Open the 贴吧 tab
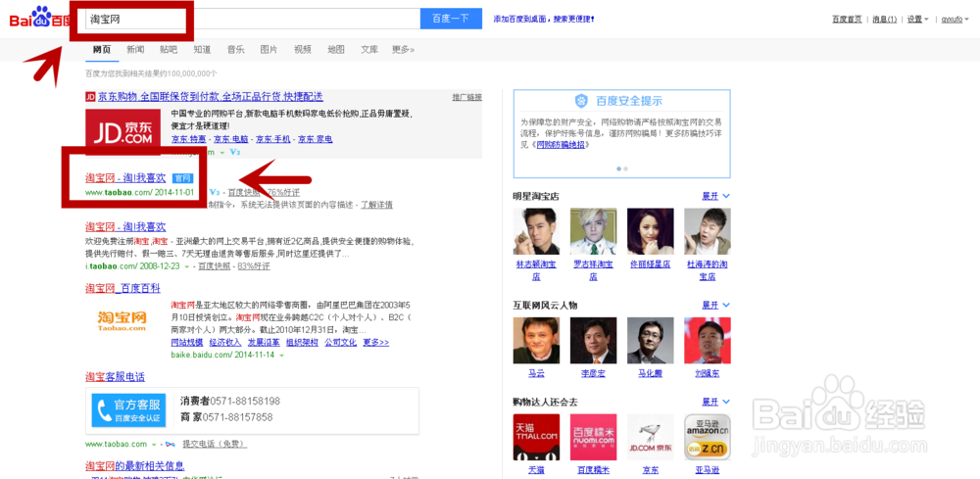The image size is (980, 479). click(x=169, y=49)
